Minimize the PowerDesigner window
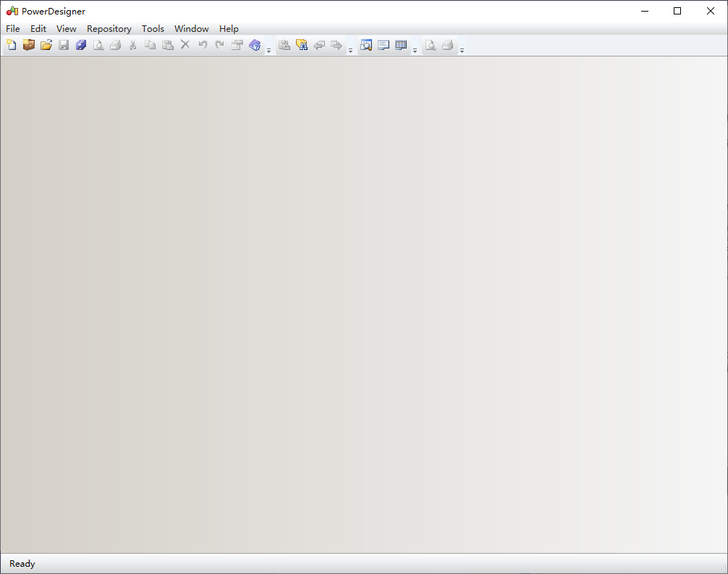This screenshot has height=574, width=728. pyautogui.click(x=645, y=11)
